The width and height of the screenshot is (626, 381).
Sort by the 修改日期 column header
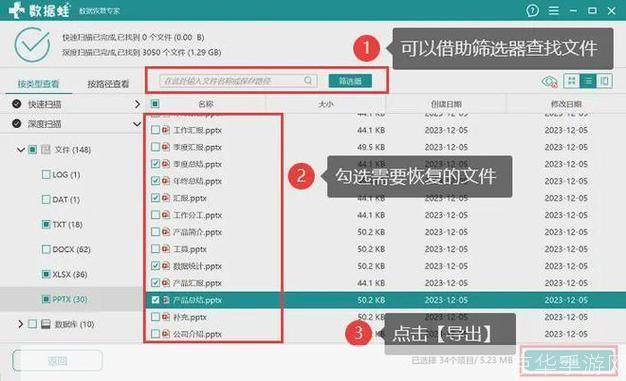tap(566, 104)
